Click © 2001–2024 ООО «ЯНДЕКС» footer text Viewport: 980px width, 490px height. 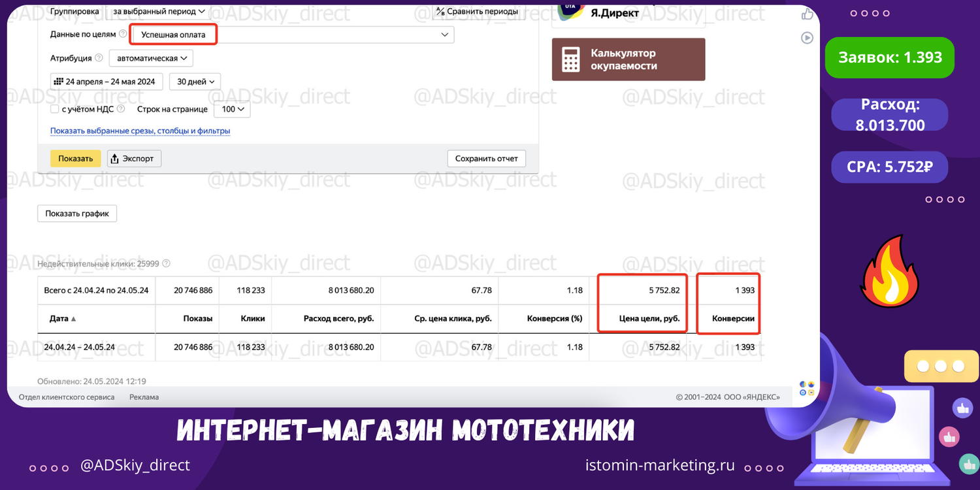728,397
